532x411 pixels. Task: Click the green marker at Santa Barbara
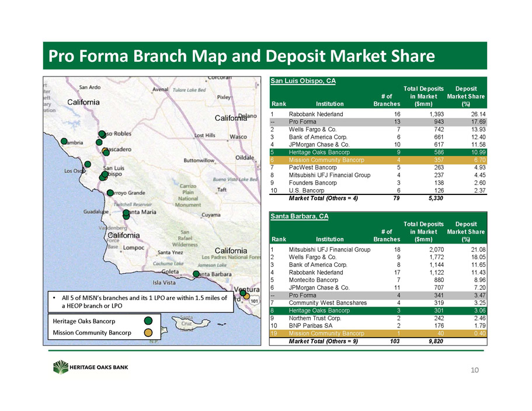pos(196,274)
